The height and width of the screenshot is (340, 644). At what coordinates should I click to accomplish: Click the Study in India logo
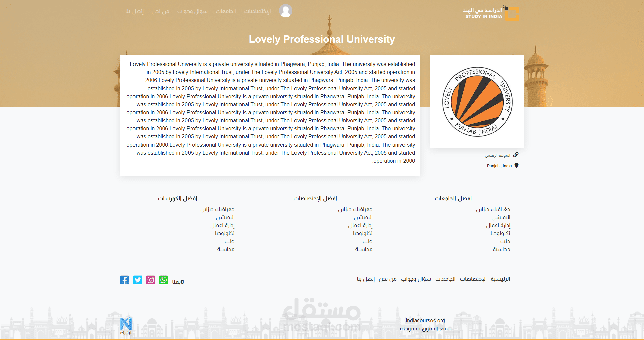(x=490, y=13)
